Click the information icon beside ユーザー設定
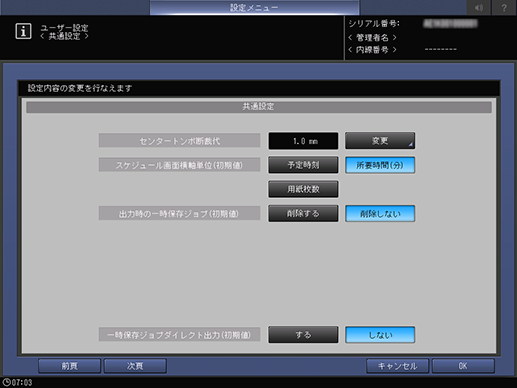 (x=23, y=31)
